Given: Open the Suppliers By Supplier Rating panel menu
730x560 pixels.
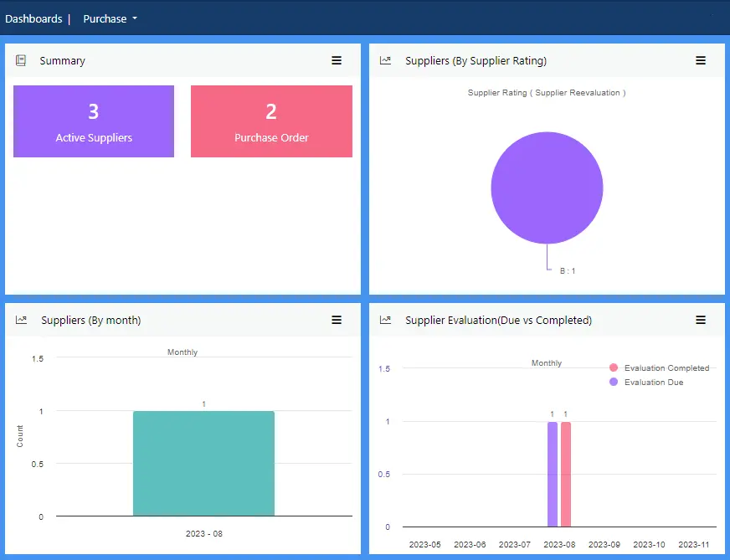Looking at the screenshot, I should click(x=701, y=61).
